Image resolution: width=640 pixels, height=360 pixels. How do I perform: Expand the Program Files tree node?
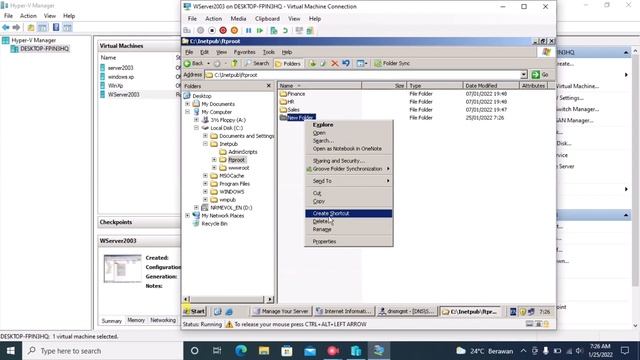(206, 184)
